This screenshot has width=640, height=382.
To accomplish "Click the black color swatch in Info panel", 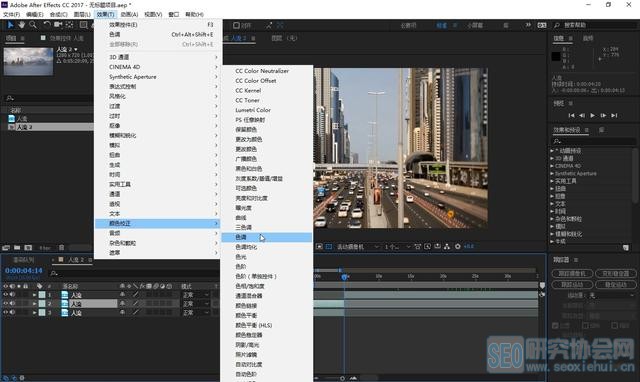I will (x=556, y=56).
